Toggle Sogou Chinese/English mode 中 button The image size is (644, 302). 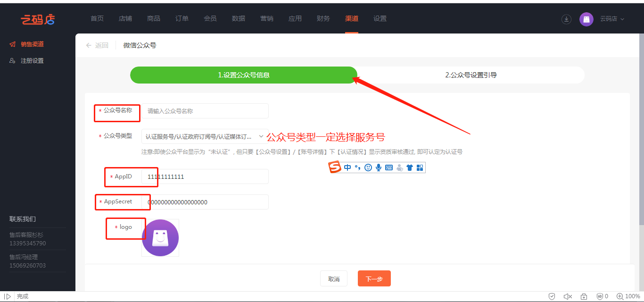point(347,168)
